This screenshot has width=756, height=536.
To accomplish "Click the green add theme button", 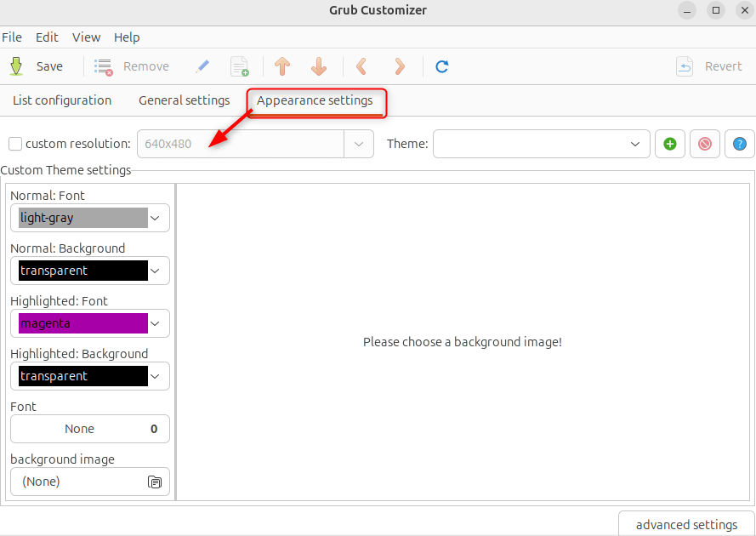I will tap(670, 144).
